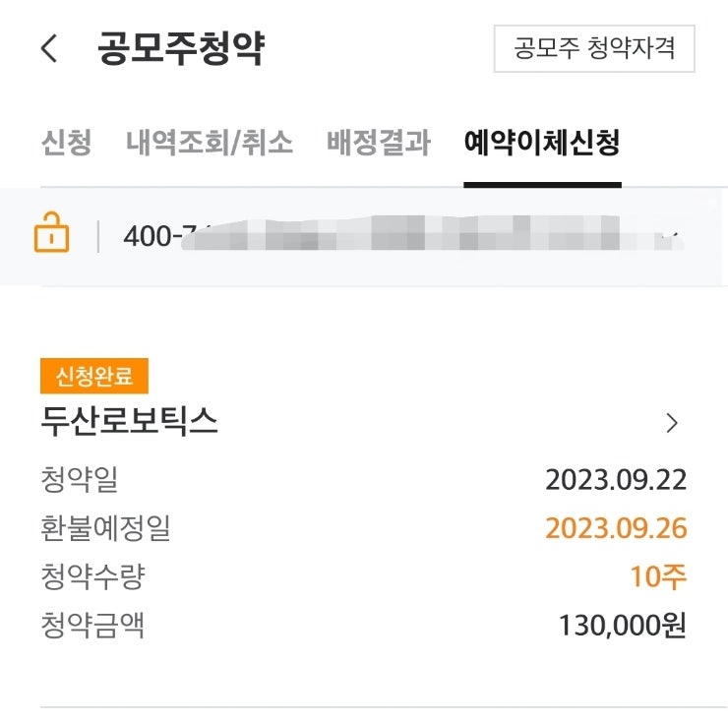Screen dimensions: 728x723
Task: Open the 두산로보틱스 stock name
Action: pos(129,422)
